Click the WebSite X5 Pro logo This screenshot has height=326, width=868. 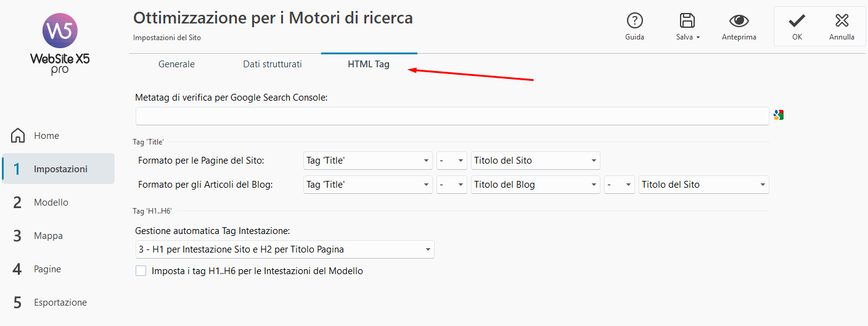[60, 44]
